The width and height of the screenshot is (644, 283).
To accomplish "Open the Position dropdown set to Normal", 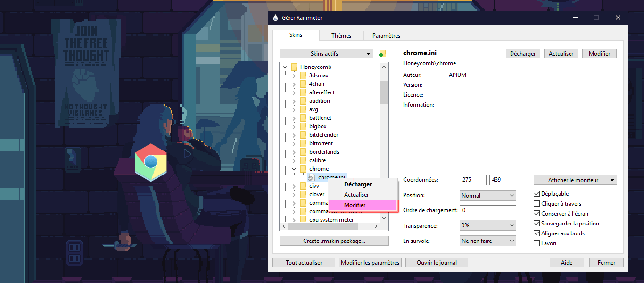I will (488, 195).
